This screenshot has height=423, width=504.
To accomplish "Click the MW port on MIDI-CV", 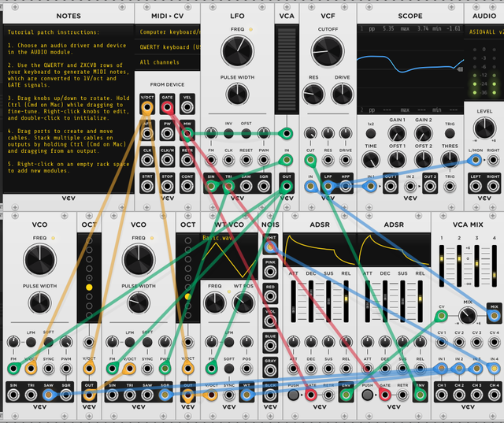I will [x=187, y=133].
